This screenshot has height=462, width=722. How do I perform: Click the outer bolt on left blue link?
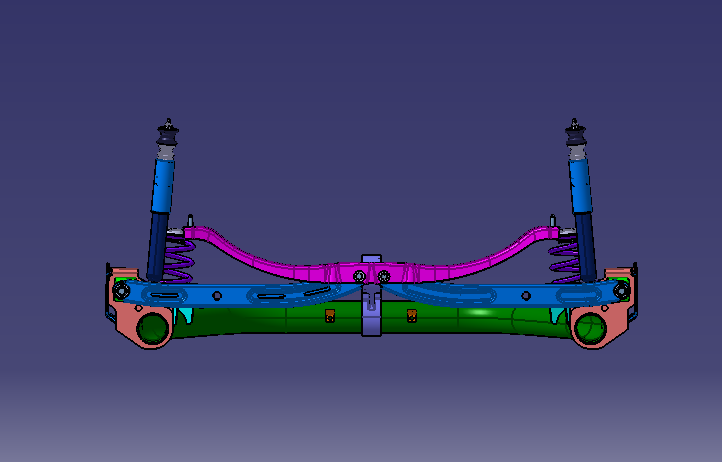click(122, 291)
